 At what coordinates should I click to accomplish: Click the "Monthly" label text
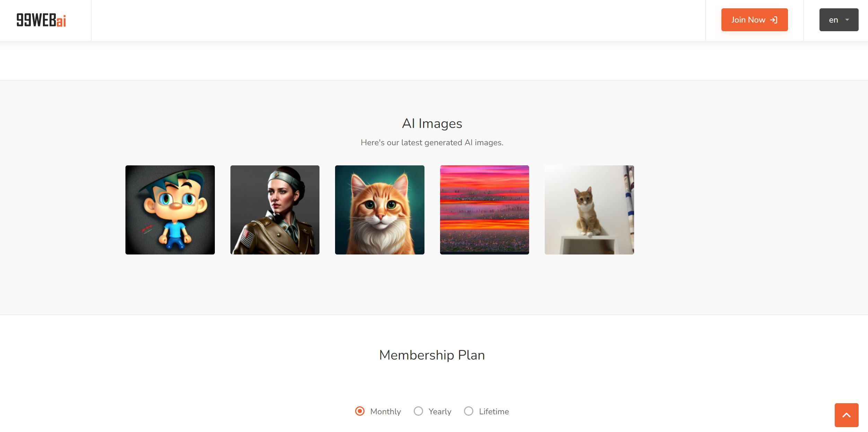tap(385, 412)
